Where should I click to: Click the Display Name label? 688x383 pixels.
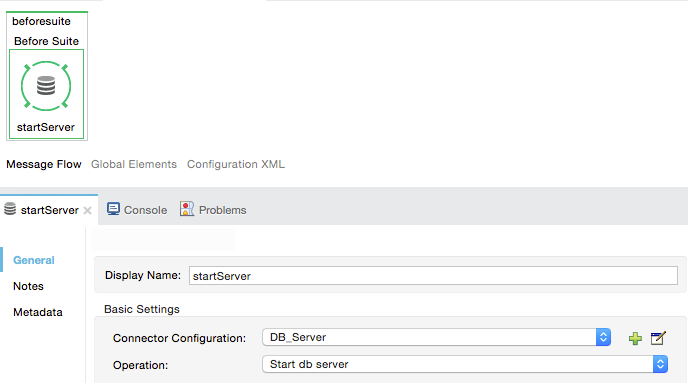tap(143, 275)
